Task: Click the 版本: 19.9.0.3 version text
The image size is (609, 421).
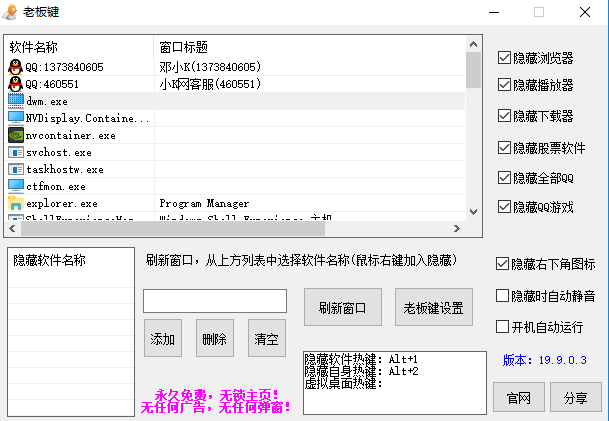Action: click(545, 360)
